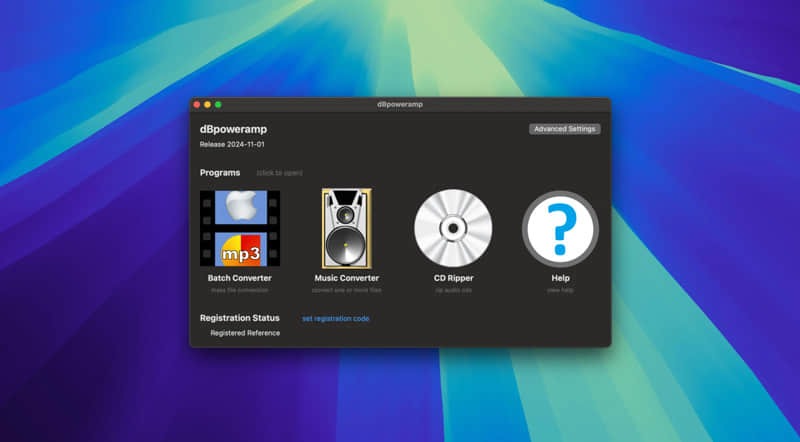Screen dimensions: 800x442
Task: Open CD Ripper by its disc icon
Action: (x=453, y=228)
